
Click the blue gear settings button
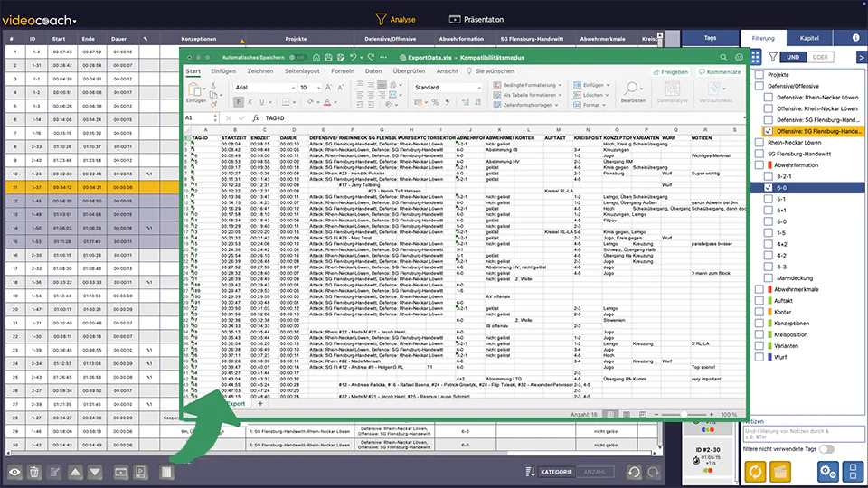tap(828, 472)
